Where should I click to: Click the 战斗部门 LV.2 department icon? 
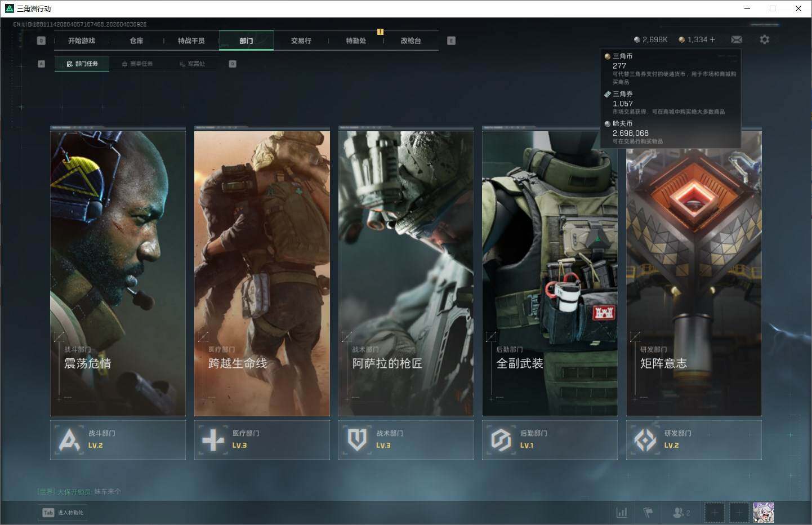pos(69,440)
